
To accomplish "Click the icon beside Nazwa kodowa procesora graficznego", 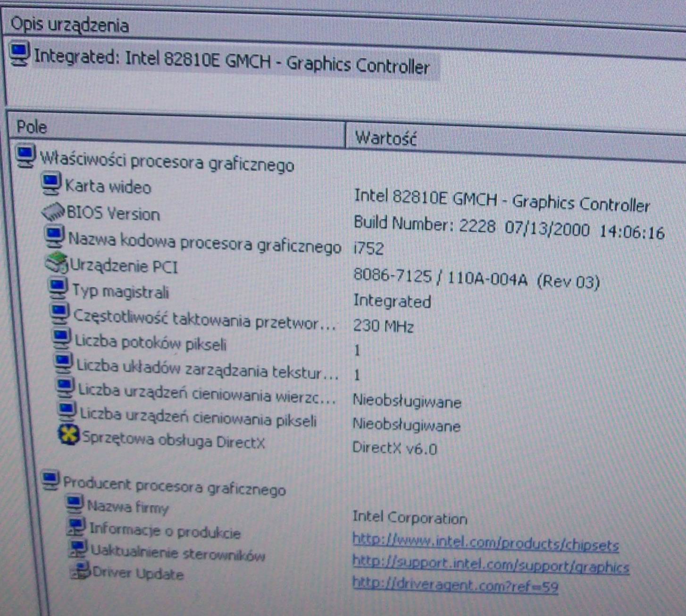I will [55, 236].
